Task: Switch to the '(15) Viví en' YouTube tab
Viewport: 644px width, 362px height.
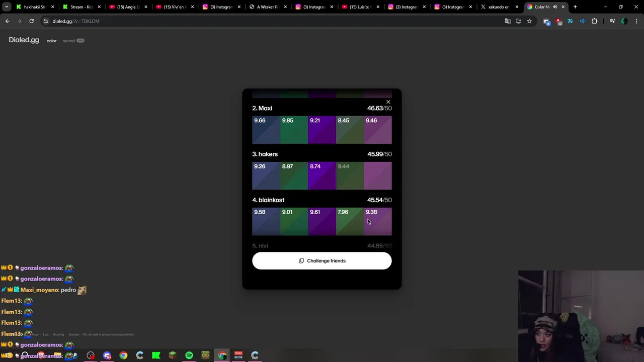Action: (x=174, y=7)
